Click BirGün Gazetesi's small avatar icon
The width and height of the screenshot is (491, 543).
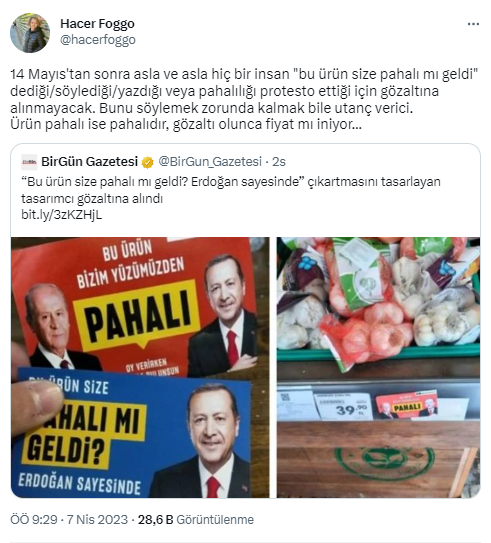[x=29, y=162]
